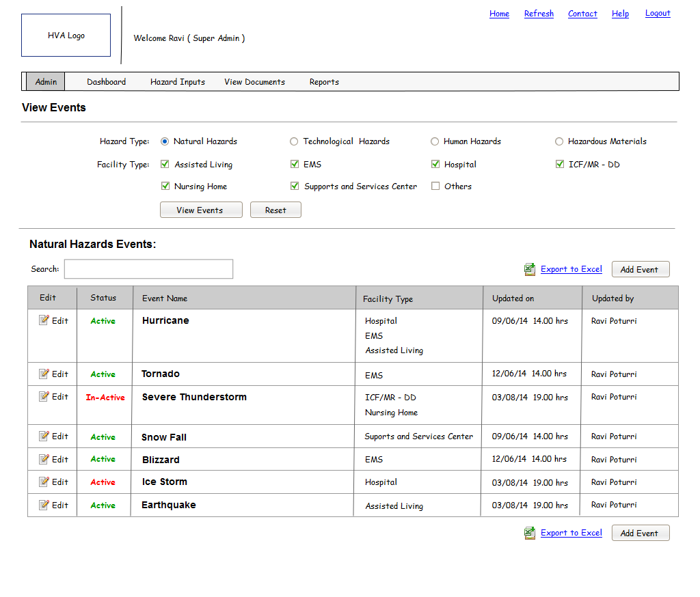Click the edit icon for Ice Storm row
Image resolution: width=700 pixels, height=597 pixels.
coord(44,482)
